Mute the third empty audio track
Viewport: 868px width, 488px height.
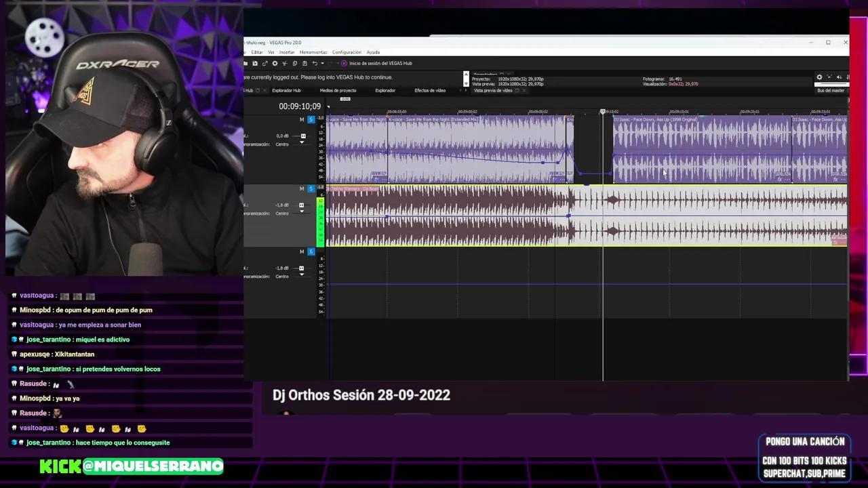tap(302, 251)
